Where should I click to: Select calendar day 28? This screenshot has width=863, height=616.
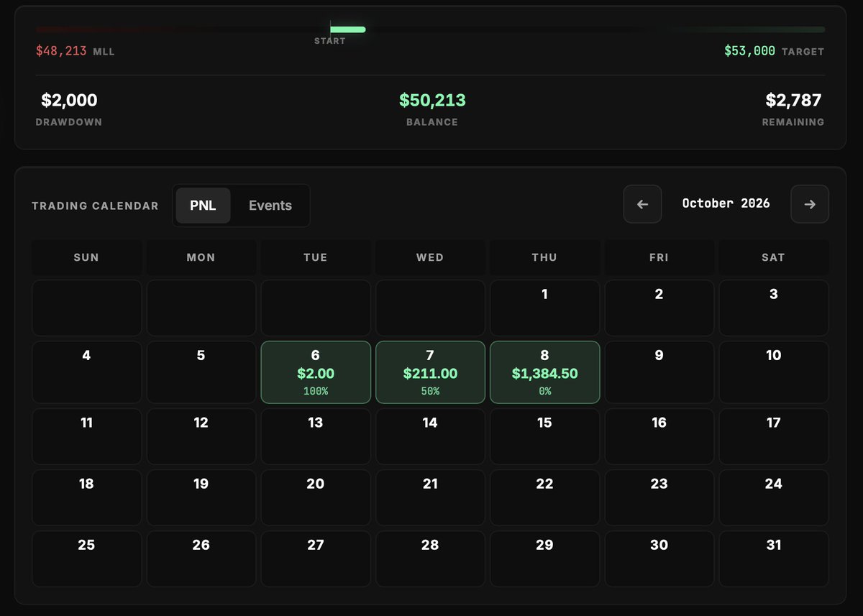(x=430, y=558)
